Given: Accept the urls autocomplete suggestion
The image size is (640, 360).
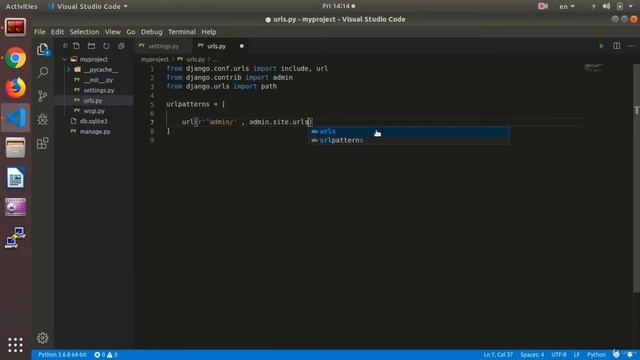Looking at the screenshot, I should [x=409, y=131].
